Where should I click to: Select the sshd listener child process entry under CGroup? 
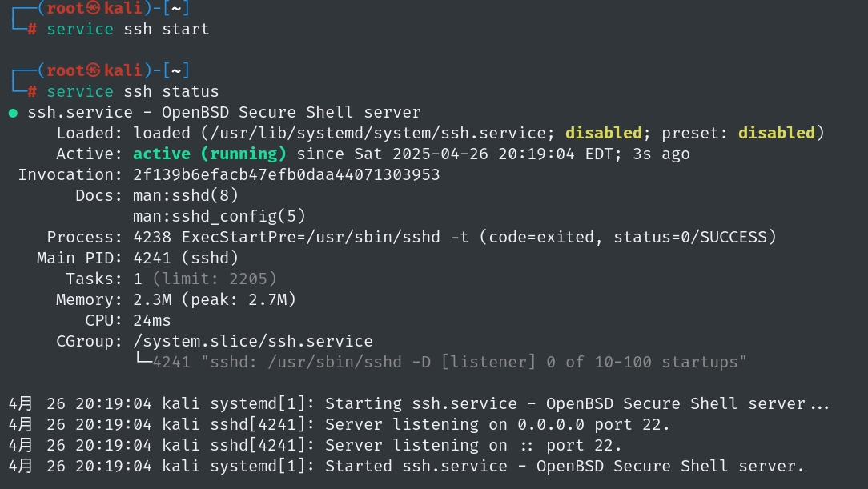(448, 362)
